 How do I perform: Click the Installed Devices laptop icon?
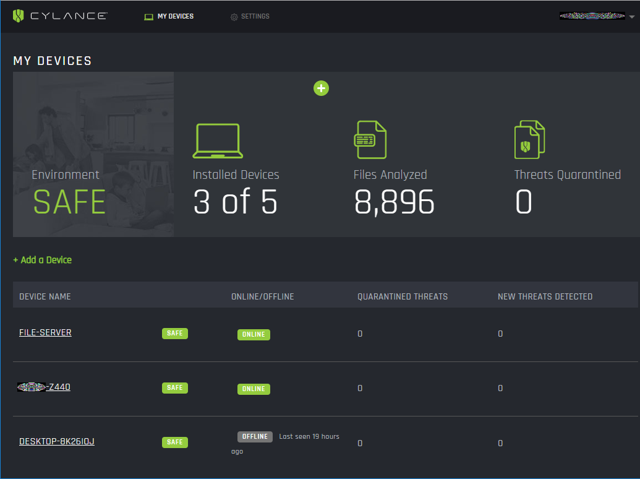(x=218, y=141)
